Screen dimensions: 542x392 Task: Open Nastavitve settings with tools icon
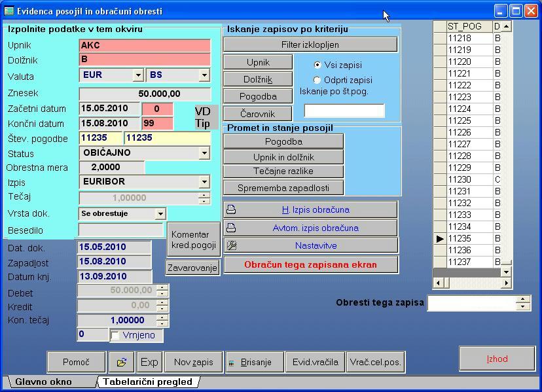310,245
